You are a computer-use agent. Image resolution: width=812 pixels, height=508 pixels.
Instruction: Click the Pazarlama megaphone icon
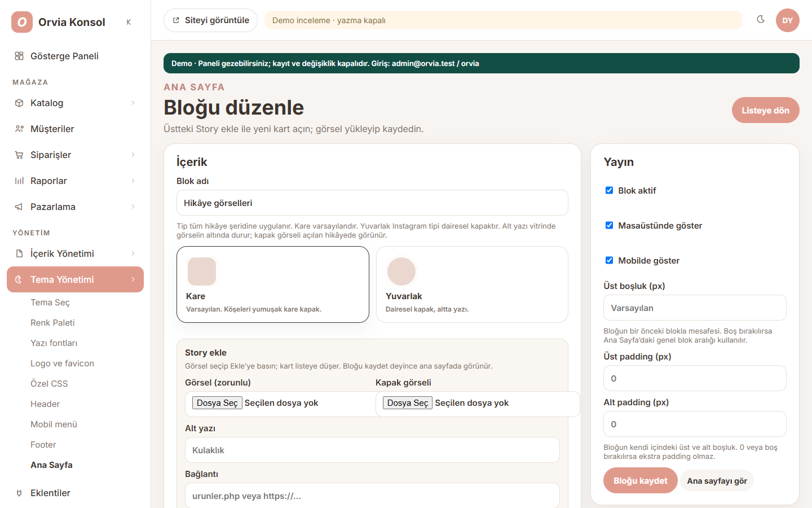[19, 207]
